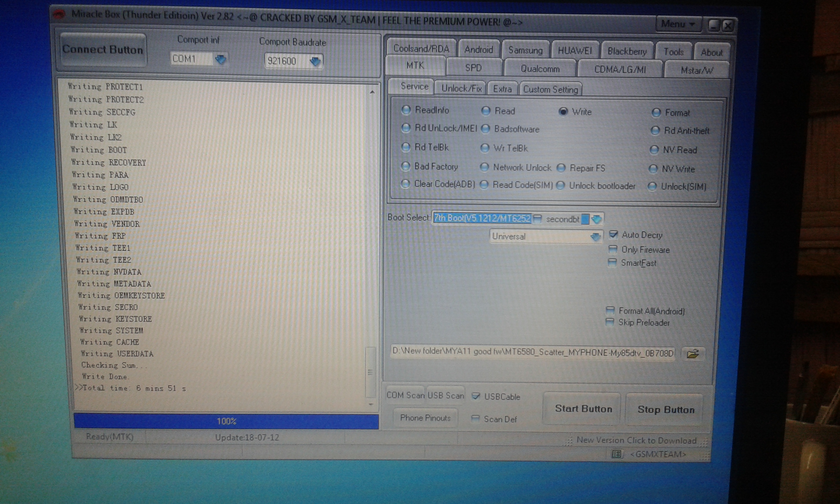Switch to the Blackberry tab
The image size is (840, 504).
point(627,52)
